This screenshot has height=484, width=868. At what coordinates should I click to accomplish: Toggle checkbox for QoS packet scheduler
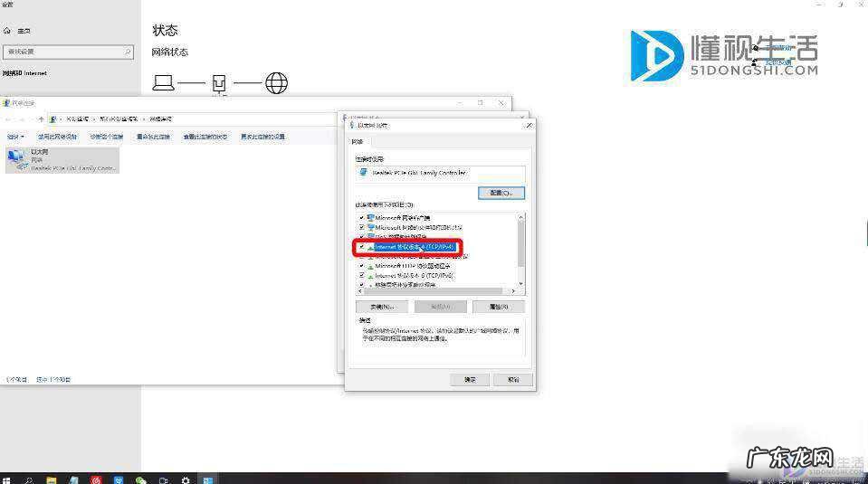(x=361, y=237)
